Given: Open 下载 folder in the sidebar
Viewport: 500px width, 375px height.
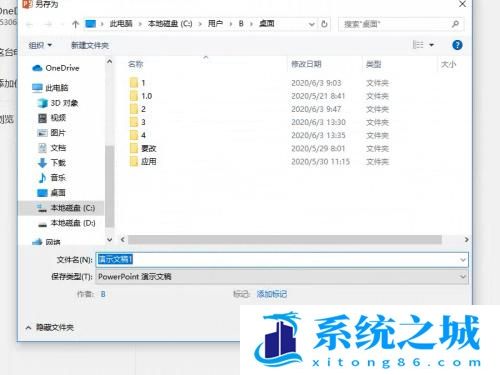Looking at the screenshot, I should [52, 163].
